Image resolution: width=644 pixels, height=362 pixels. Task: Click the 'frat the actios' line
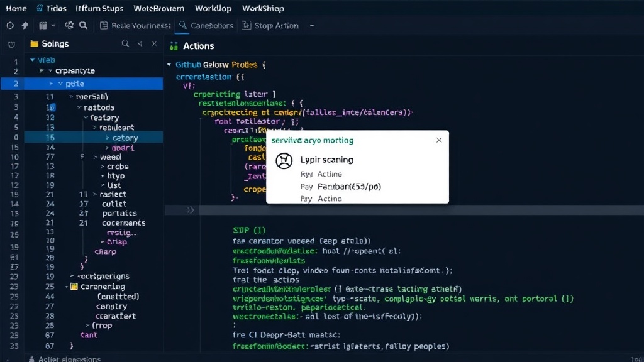tap(266, 280)
